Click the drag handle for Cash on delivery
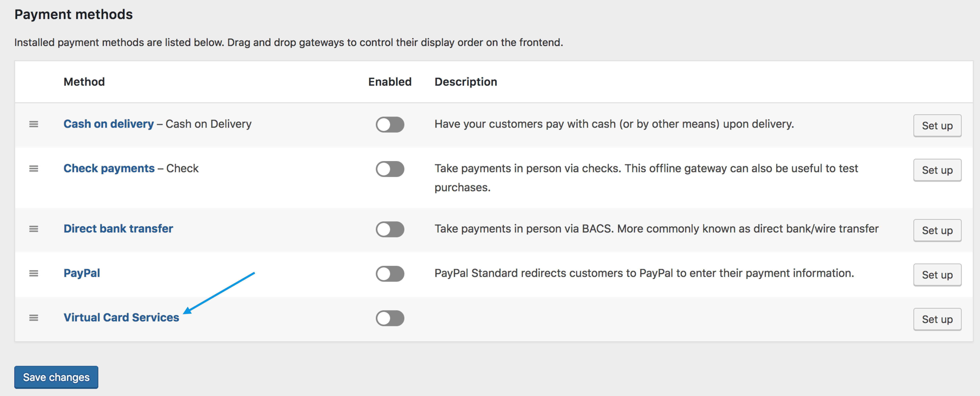The width and height of the screenshot is (980, 396). (33, 124)
